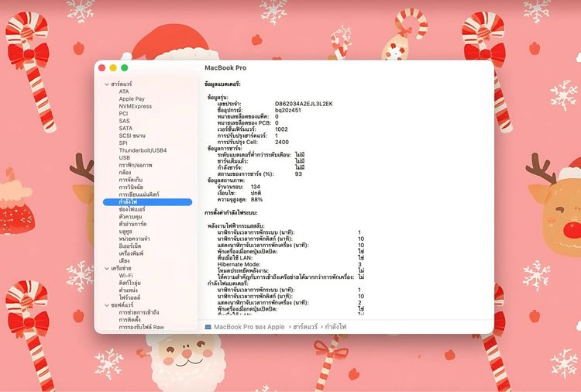Select การช่วยการเข้าถึง under ซอฟต์แวร์

pyautogui.click(x=139, y=312)
